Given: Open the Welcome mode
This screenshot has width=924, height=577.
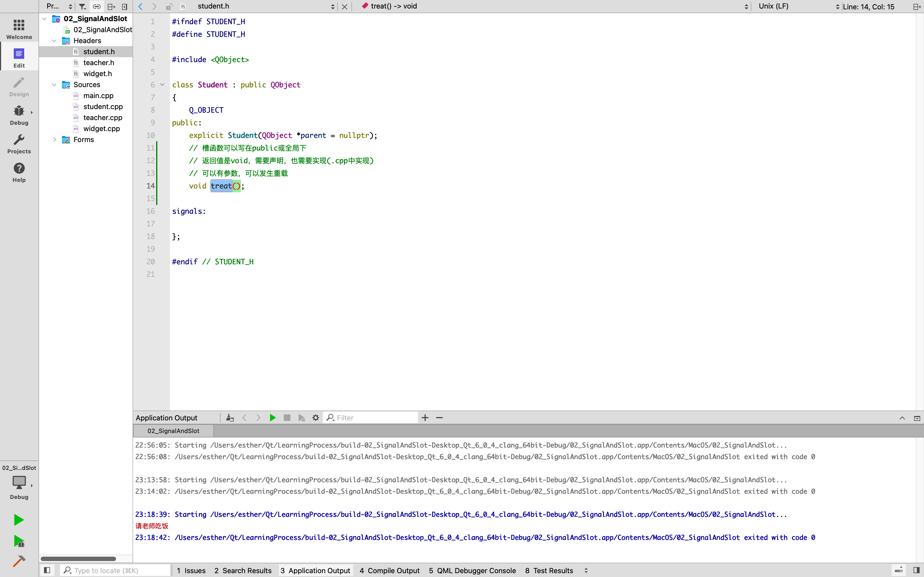Looking at the screenshot, I should tap(19, 29).
